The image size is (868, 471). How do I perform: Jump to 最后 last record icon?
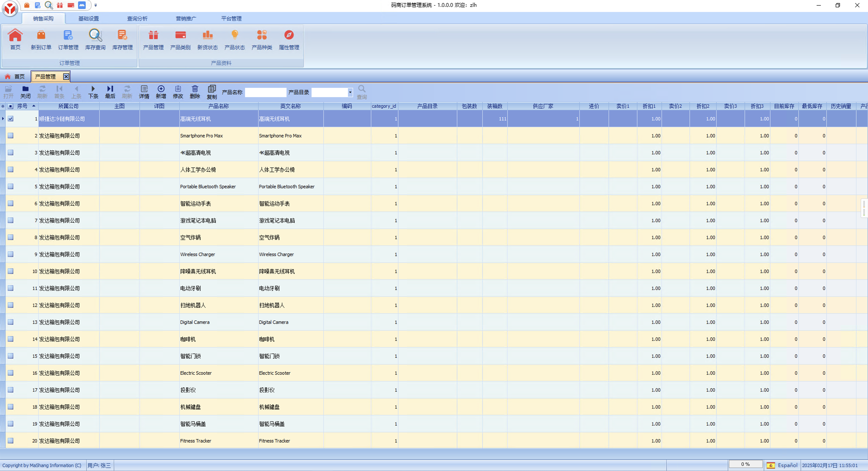[110, 92]
